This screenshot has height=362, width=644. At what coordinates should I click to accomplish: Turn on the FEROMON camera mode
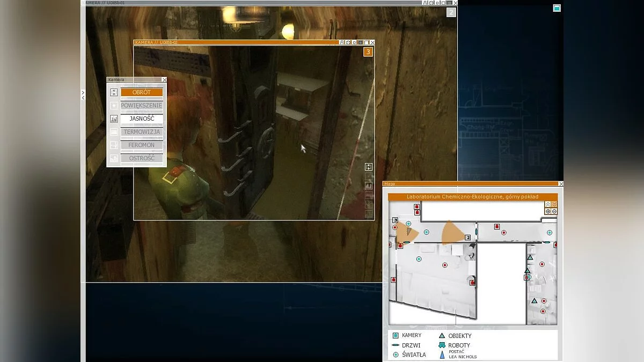click(142, 145)
